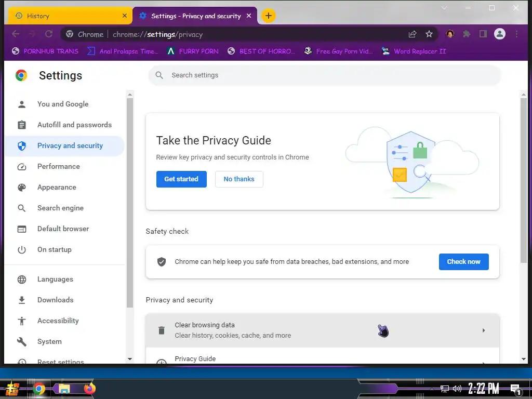Viewport: 532px width, 399px height.
Task: Click the share page icon in address bar
Action: 412,34
